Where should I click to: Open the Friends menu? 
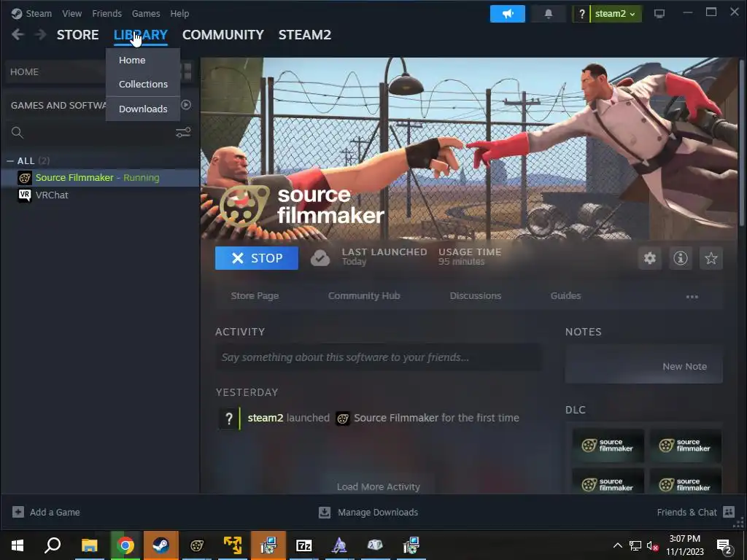[107, 13]
